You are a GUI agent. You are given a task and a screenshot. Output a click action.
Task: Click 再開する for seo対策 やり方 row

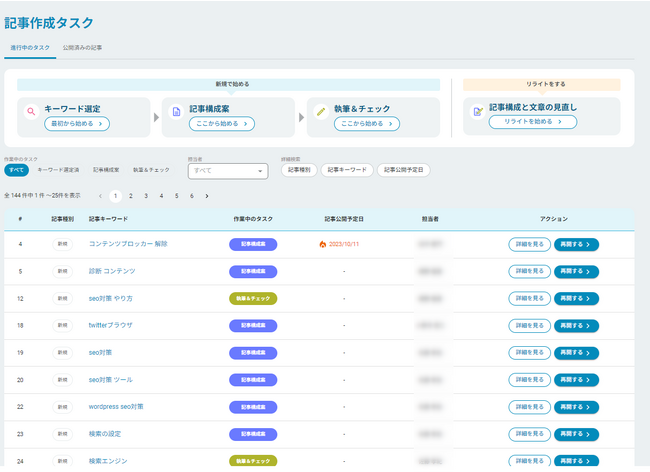tap(576, 299)
